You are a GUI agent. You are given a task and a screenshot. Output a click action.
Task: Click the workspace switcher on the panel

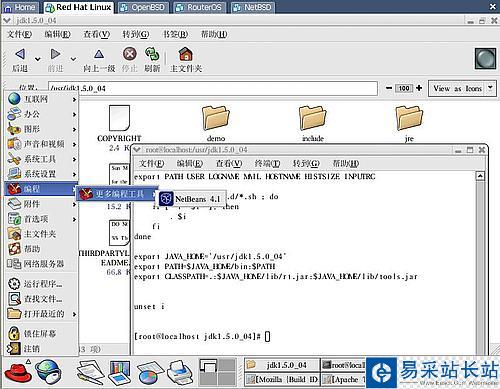click(x=217, y=372)
